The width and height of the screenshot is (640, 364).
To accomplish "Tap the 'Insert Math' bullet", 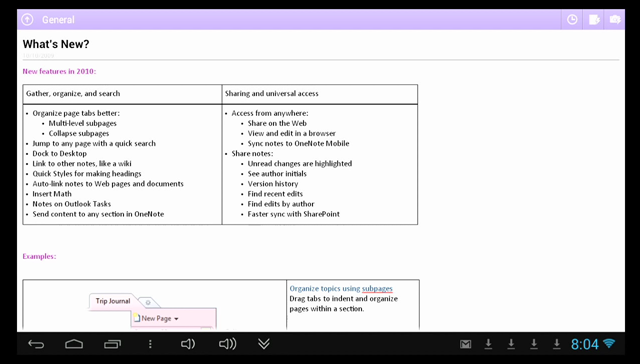I will coord(52,194).
